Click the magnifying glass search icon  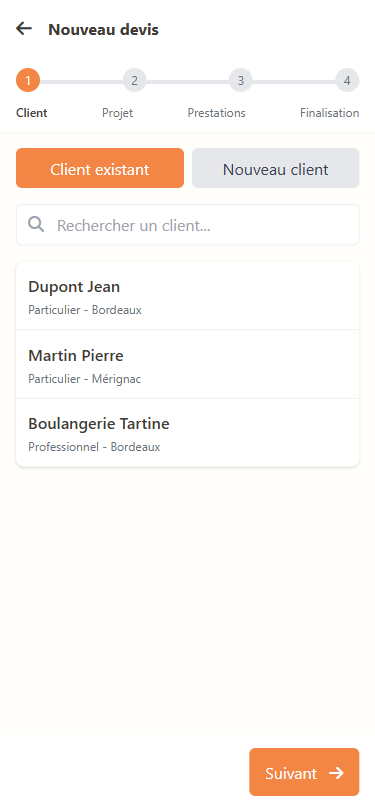tap(36, 224)
